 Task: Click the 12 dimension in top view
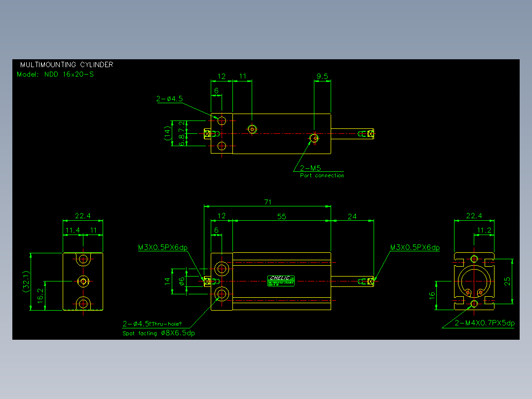click(221, 77)
